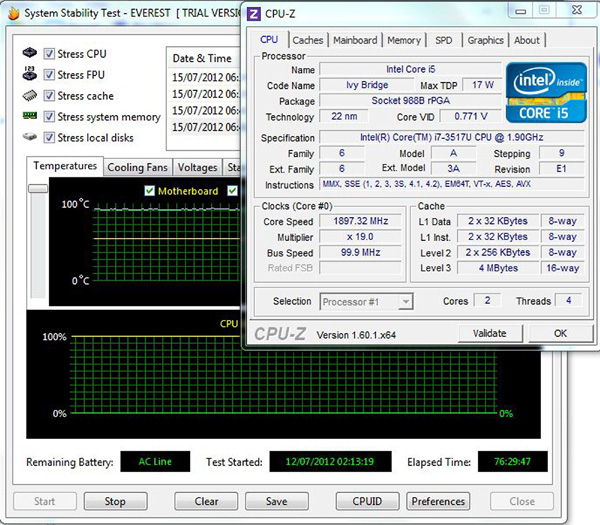Uncheck Stress local disks
Viewport: 600px width, 525px height.
[49, 137]
